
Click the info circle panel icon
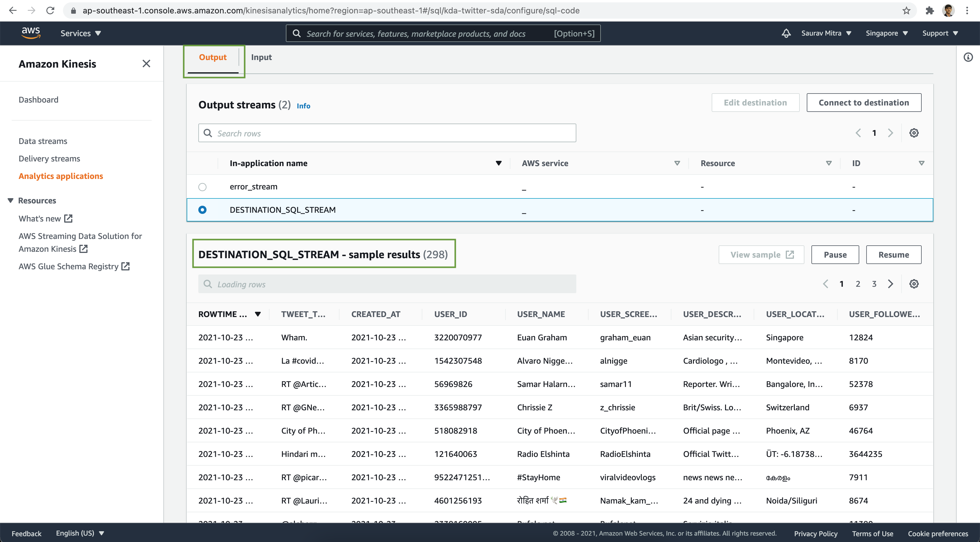coord(968,57)
